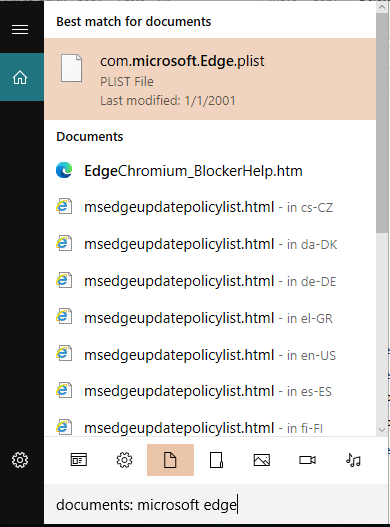Select the Home icon in sidebar
The image size is (390, 527).
tap(20, 77)
